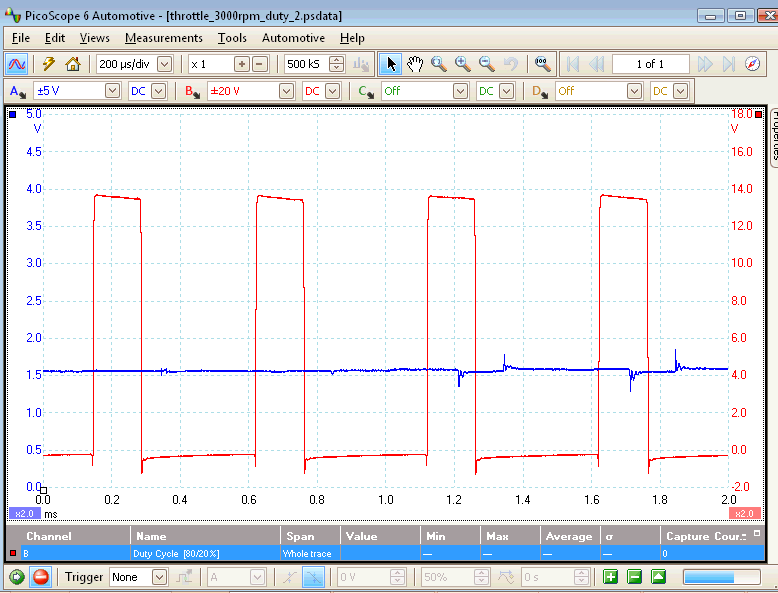Open the Automotive menu
The image size is (778, 593).
[293, 38]
